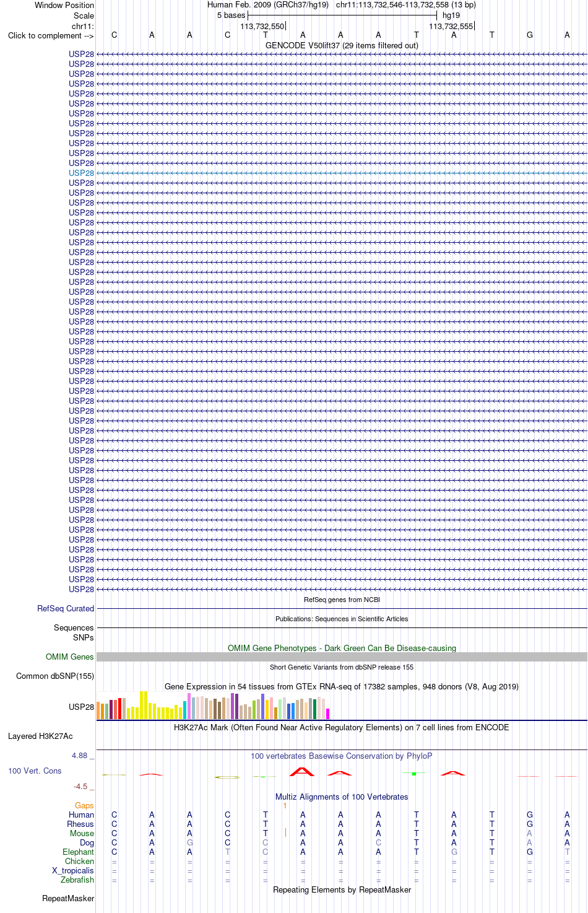Viewport: 588px width, 913px height.
Task: Click 'Repeating Elements by RepeatMasker' title
Action: (x=342, y=889)
